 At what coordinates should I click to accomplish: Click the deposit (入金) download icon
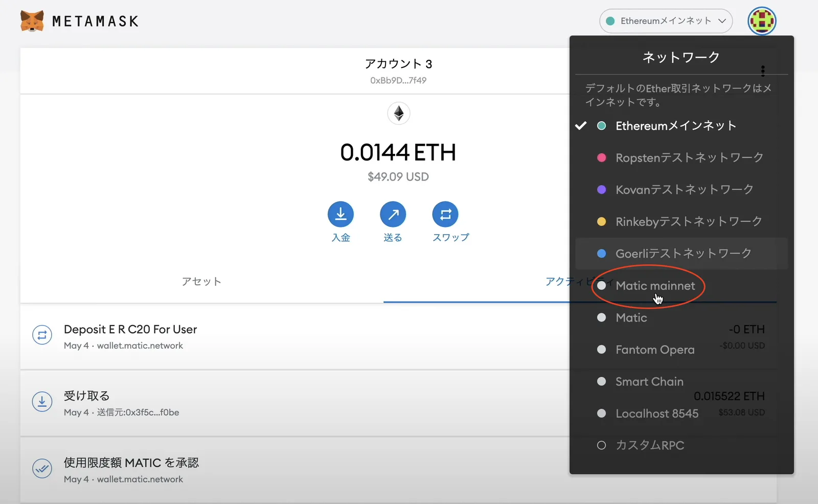(340, 214)
